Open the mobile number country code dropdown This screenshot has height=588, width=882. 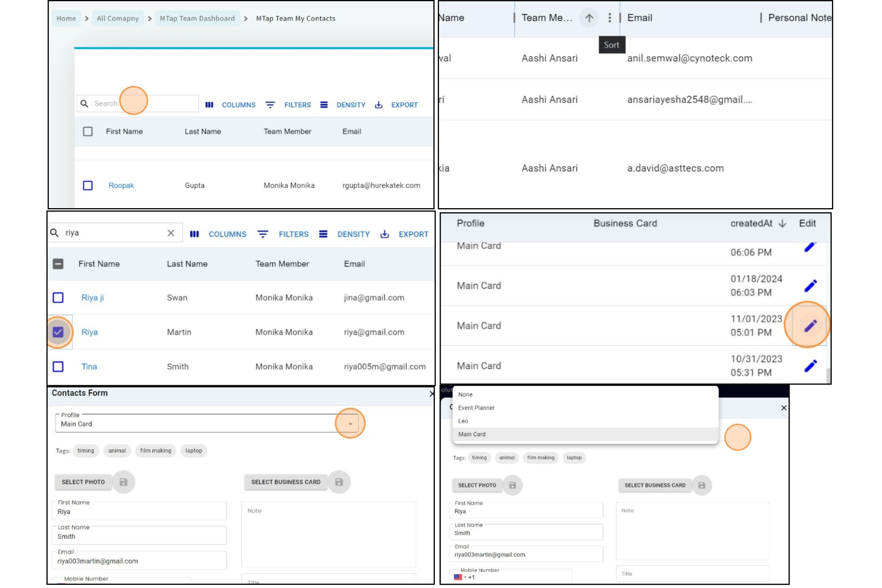(460, 577)
